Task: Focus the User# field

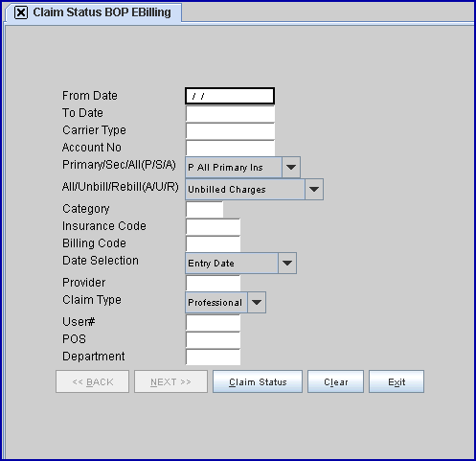Action: click(214, 322)
